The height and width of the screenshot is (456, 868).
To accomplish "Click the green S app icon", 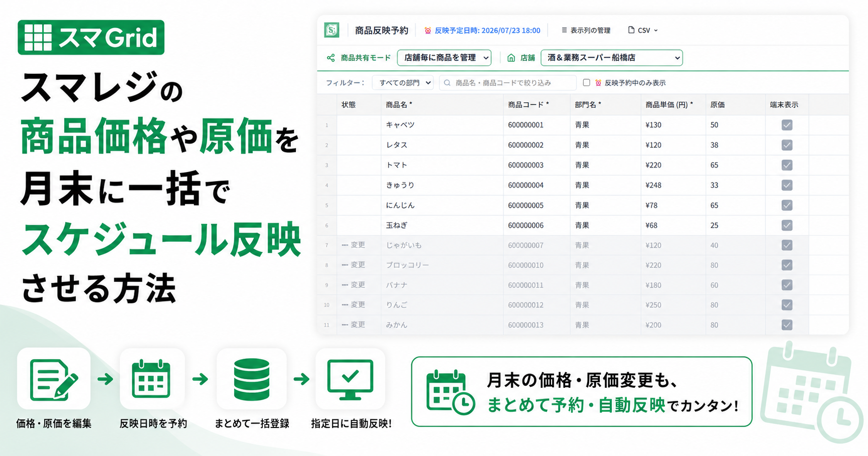I will pos(331,30).
